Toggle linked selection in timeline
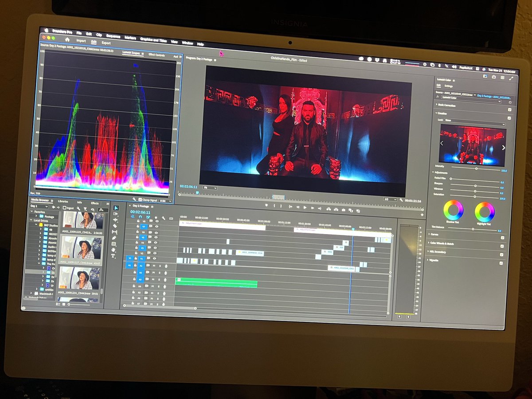The width and height of the screenshot is (532, 399). tap(148, 217)
